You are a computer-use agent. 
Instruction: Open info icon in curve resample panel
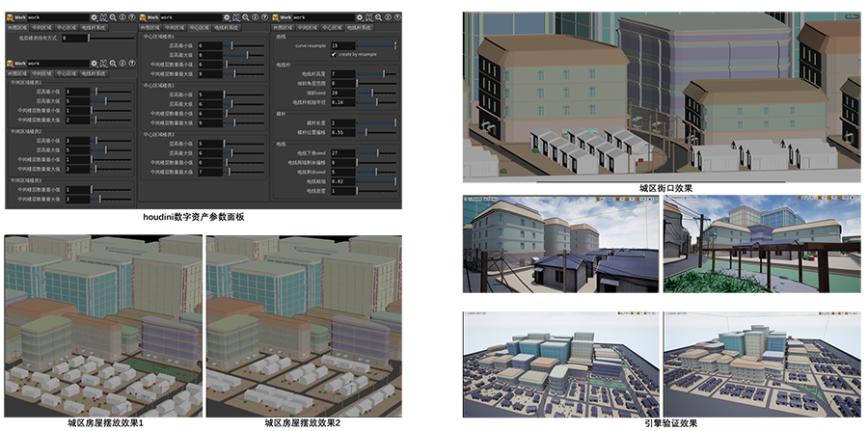pos(389,17)
